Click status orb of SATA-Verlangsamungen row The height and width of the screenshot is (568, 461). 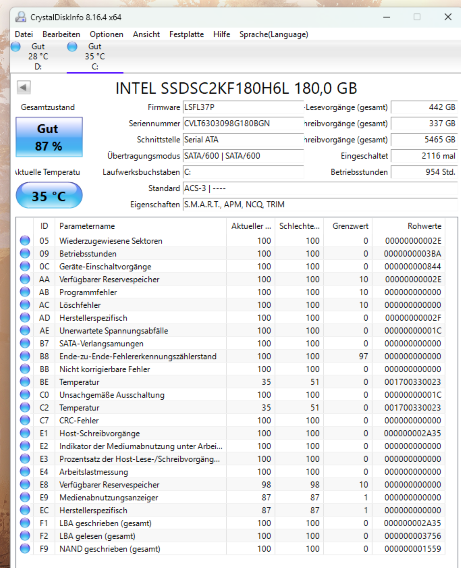tap(25, 343)
